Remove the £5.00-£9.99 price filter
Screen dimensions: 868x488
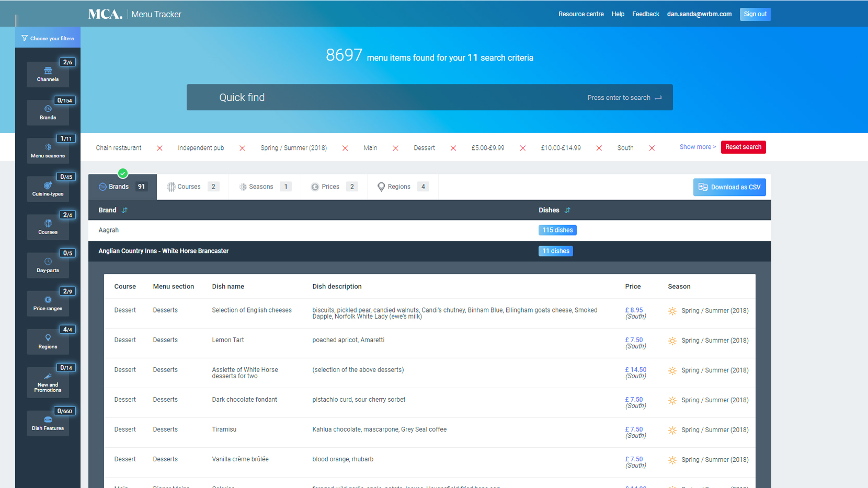(522, 148)
